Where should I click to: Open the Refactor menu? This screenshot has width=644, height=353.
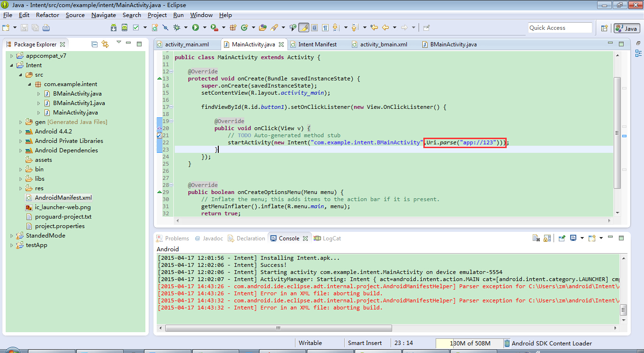point(47,15)
